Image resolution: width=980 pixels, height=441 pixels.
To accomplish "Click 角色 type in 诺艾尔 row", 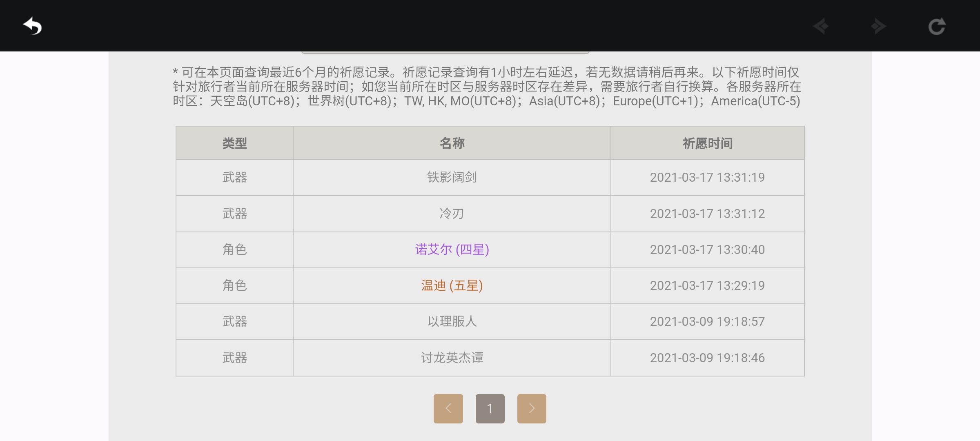I will [234, 249].
